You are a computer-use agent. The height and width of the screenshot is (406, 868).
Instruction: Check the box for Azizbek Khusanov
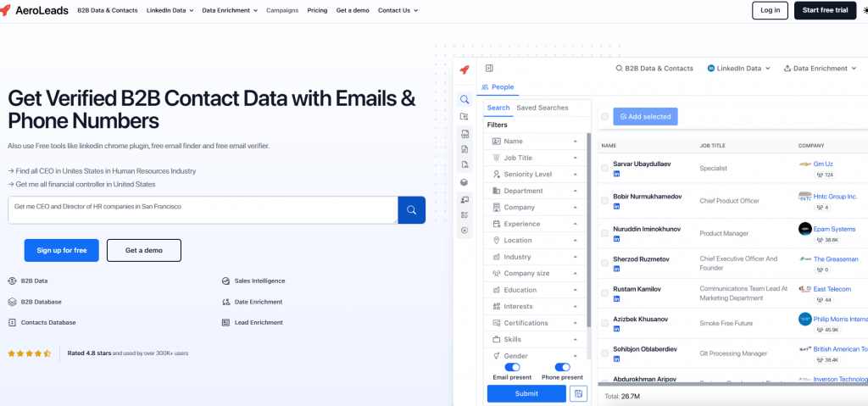pos(604,324)
